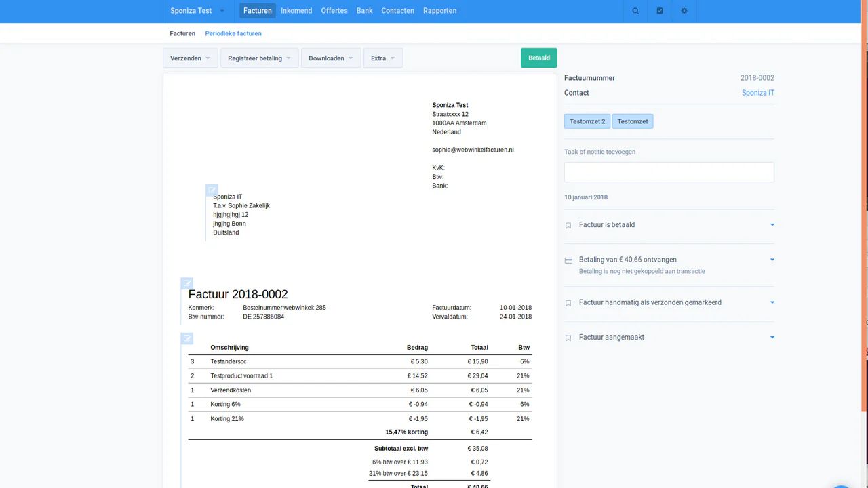Viewport: 868px width, 488px height.
Task: Open the Rapporten menu
Action: click(440, 11)
